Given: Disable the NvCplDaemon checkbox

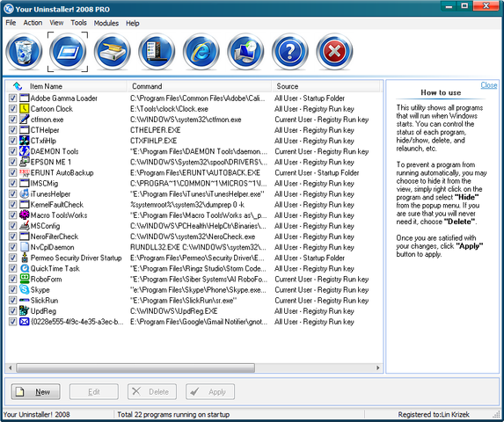Looking at the screenshot, I should 12,247.
